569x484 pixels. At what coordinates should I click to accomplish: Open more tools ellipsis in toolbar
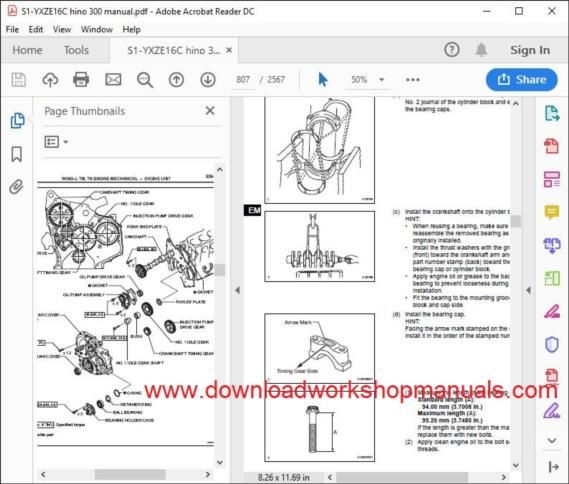413,80
